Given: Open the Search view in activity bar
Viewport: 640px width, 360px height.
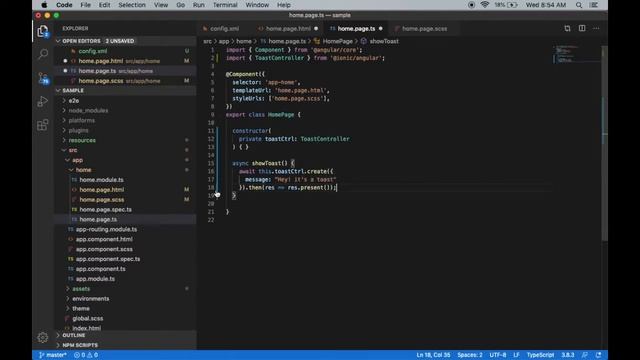Looking at the screenshot, I should (43, 54).
